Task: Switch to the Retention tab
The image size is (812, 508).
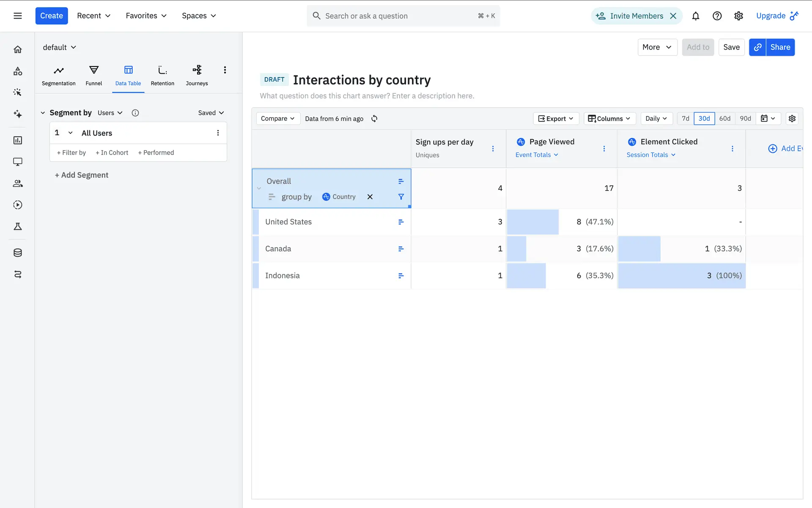Action: [x=162, y=75]
